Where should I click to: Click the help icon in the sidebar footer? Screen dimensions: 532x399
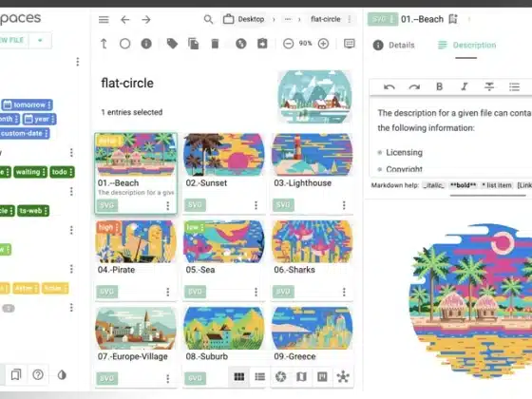coord(38,374)
